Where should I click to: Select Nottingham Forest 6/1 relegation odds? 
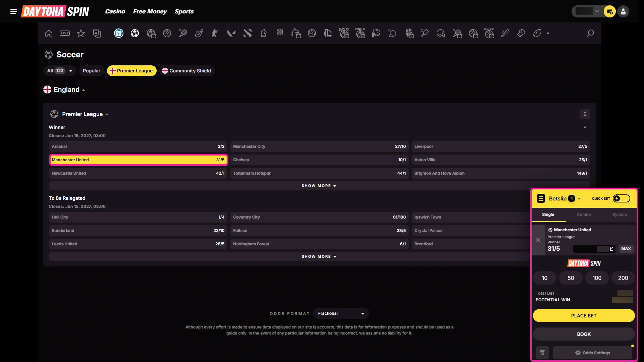click(x=319, y=244)
